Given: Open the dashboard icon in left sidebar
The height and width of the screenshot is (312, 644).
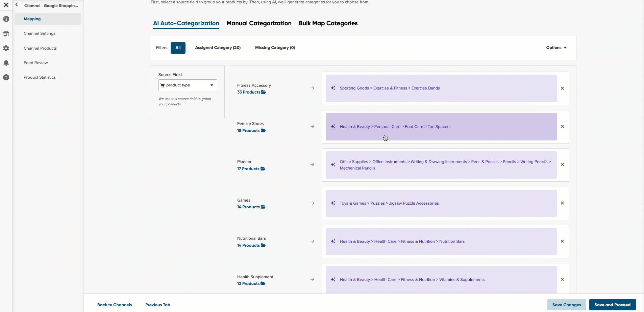Looking at the screenshot, I should 6,19.
